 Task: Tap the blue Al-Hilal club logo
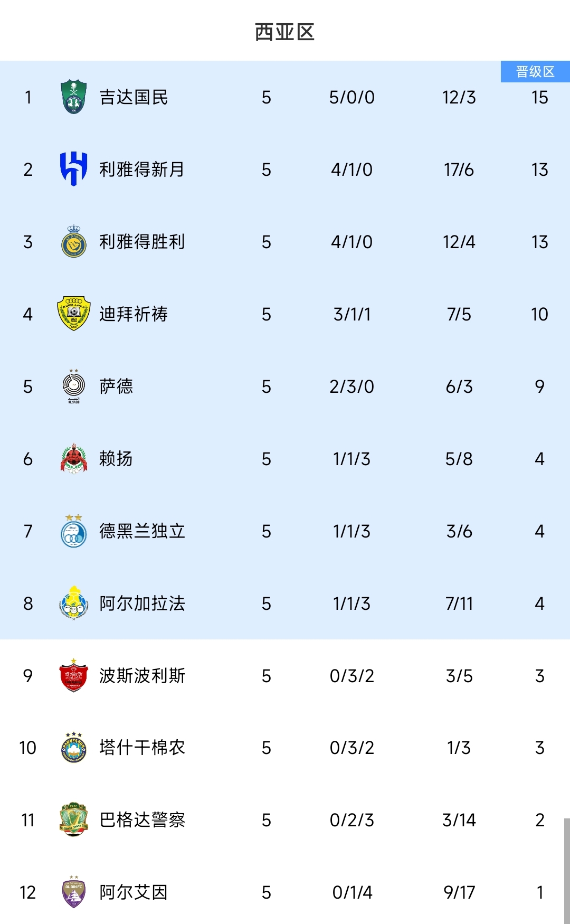(74, 169)
